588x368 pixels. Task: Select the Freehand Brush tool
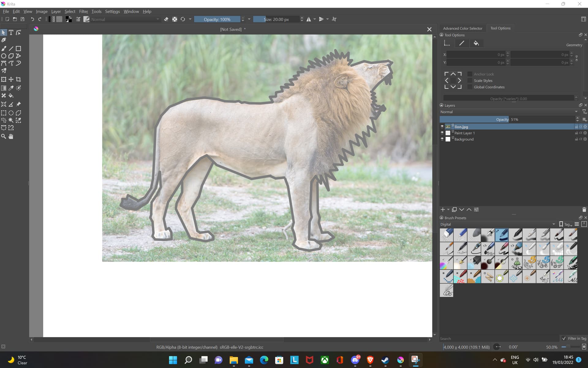coord(4,48)
